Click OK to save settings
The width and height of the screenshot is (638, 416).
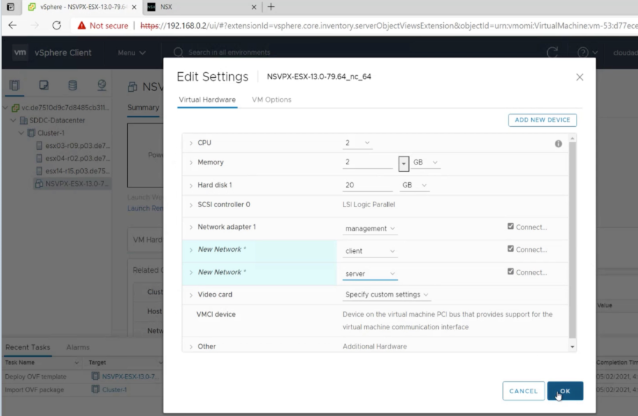(565, 391)
